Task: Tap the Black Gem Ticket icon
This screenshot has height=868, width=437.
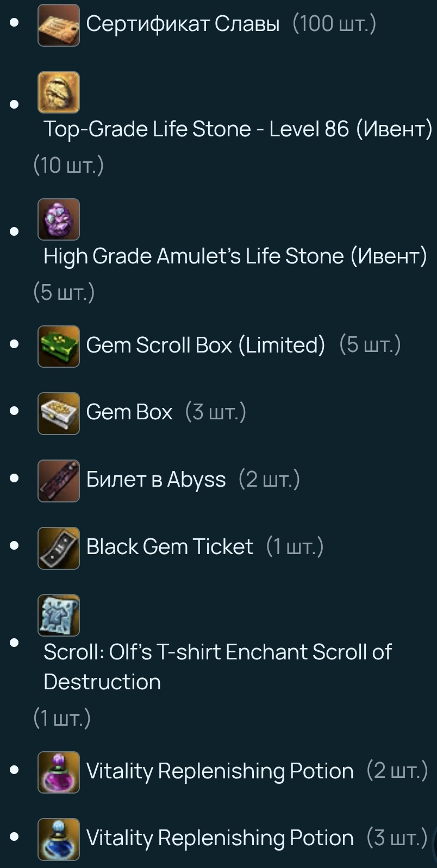Action: pos(59,549)
